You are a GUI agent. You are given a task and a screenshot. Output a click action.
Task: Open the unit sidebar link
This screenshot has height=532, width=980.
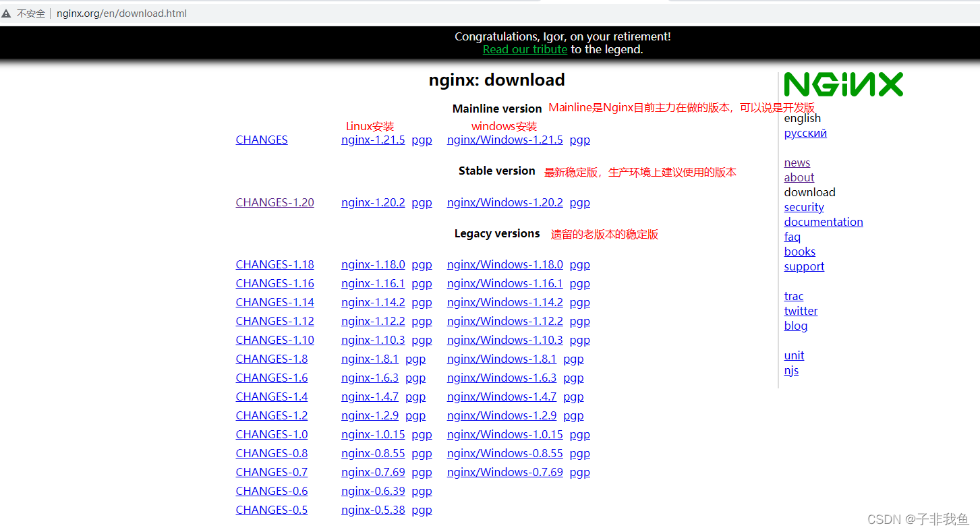point(794,355)
